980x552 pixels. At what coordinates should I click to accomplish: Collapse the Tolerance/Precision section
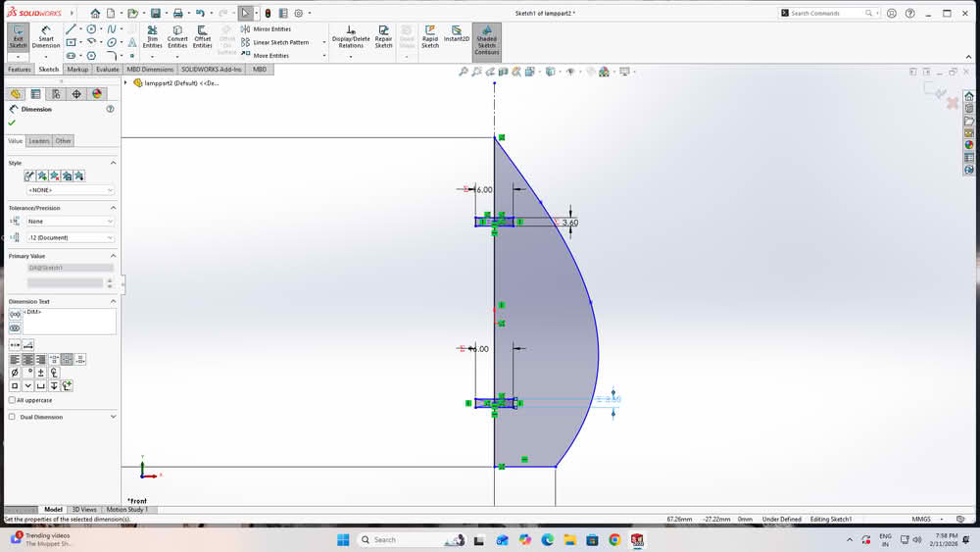click(x=113, y=208)
